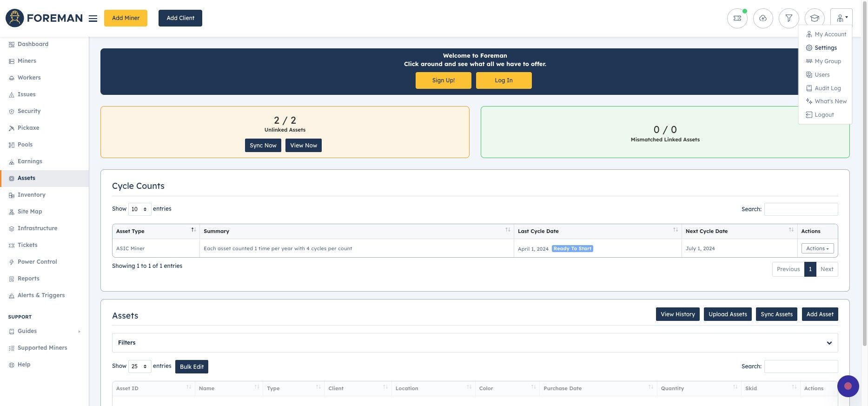Focus the Assets search field
The image size is (868, 406).
click(801, 366)
